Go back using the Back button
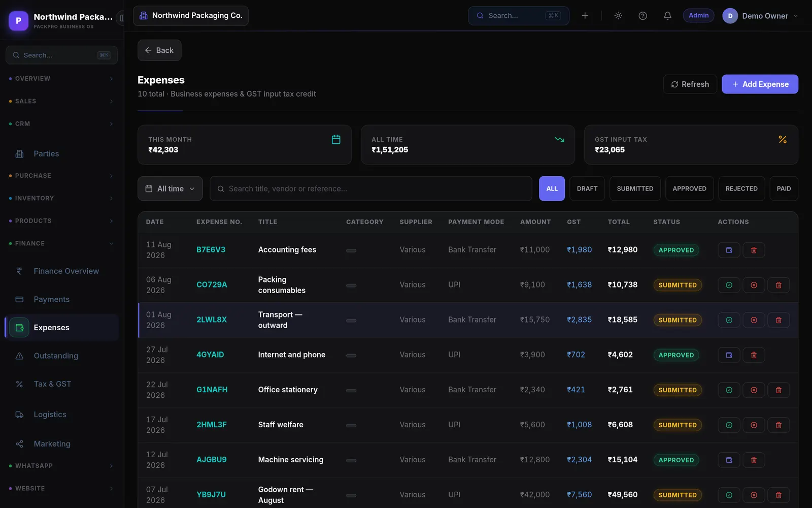 coord(159,50)
